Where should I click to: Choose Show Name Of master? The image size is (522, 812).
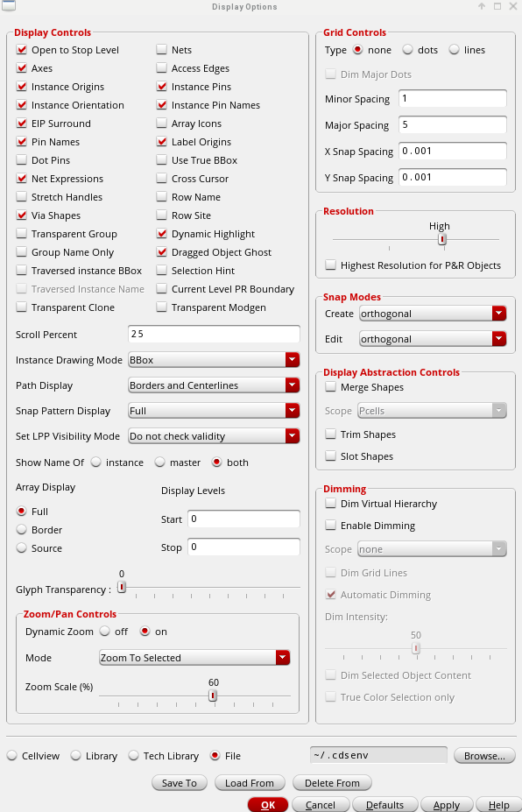coord(159,462)
